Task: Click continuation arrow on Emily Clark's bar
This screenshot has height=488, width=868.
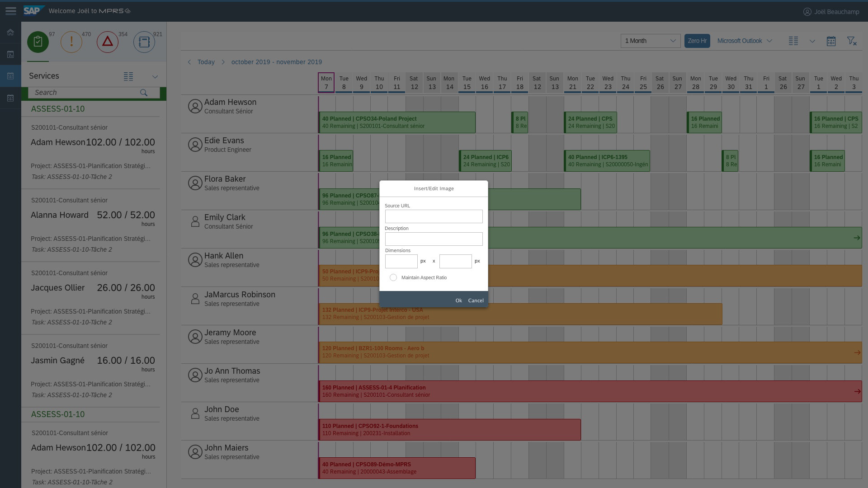Action: tap(857, 238)
